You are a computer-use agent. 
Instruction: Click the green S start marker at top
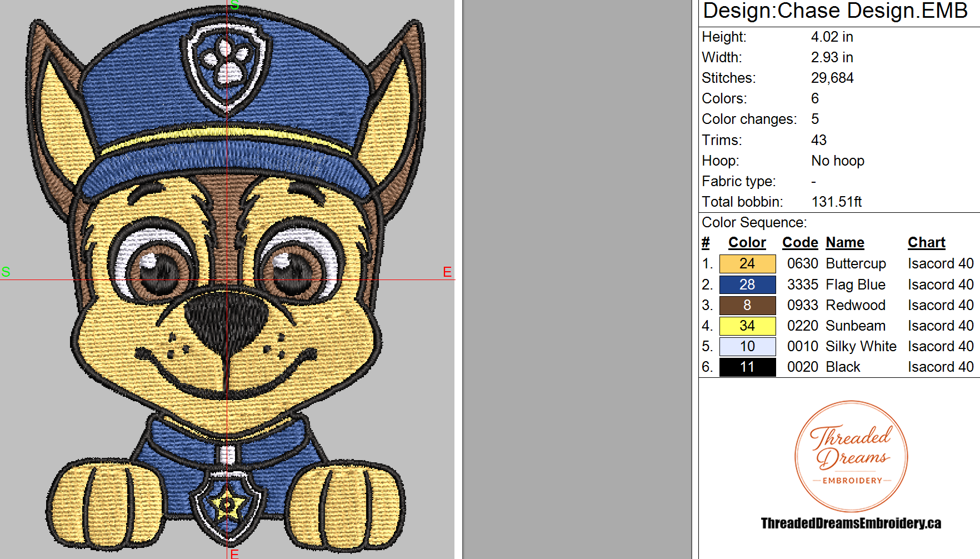coord(235,6)
